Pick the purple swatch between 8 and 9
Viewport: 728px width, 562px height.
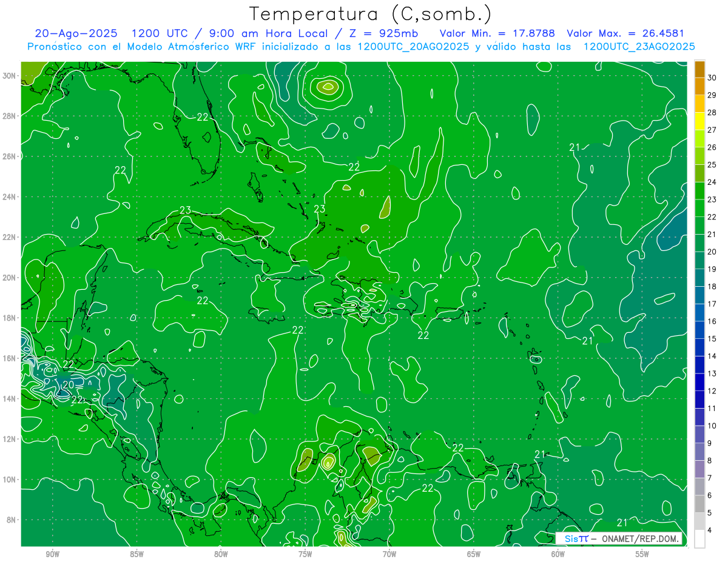tap(699, 452)
